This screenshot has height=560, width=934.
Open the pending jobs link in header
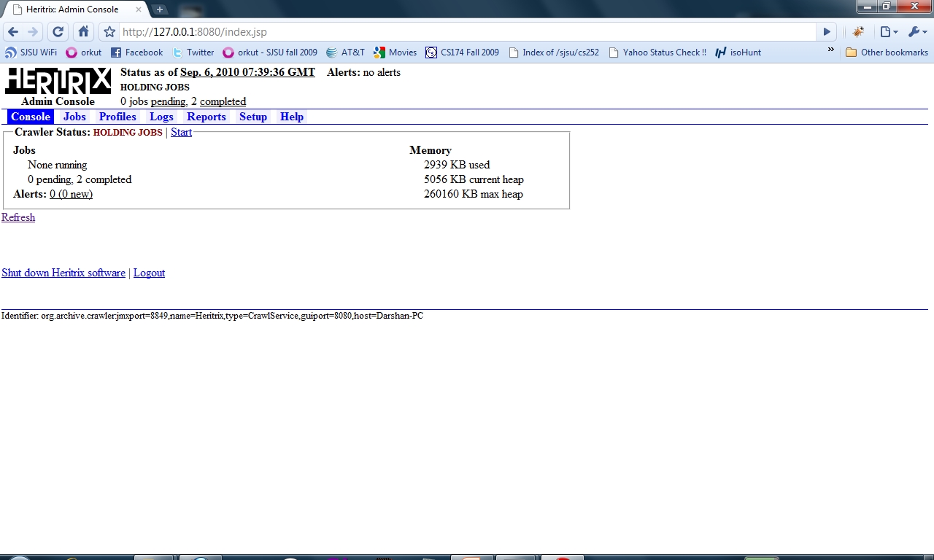point(168,101)
